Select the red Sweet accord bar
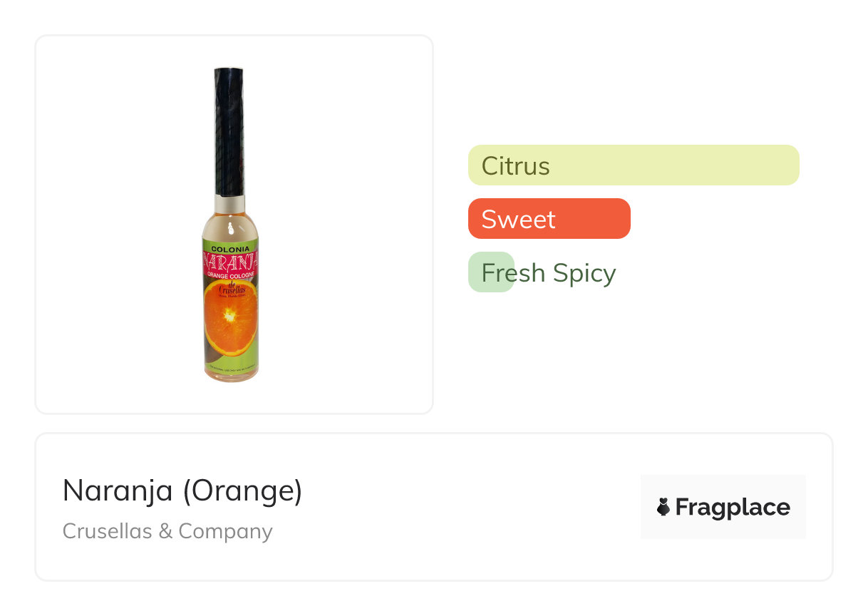Screen dimensions: 868x616 549,219
